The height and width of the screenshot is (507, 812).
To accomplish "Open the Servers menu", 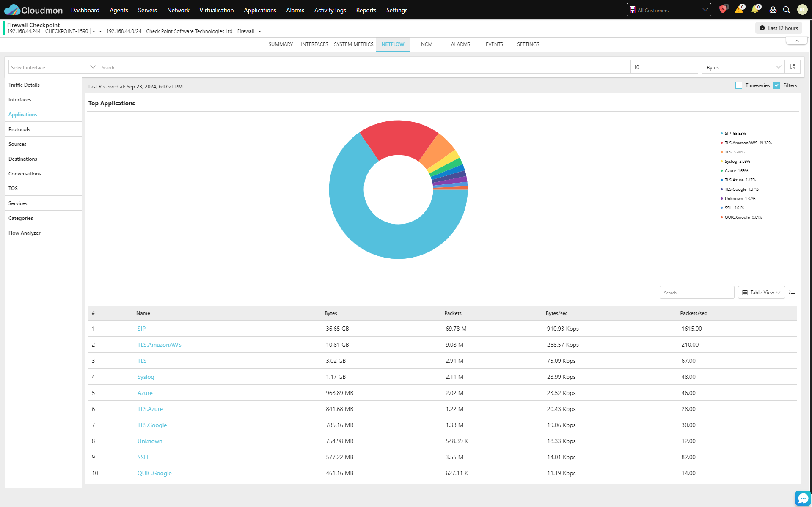I will [147, 10].
